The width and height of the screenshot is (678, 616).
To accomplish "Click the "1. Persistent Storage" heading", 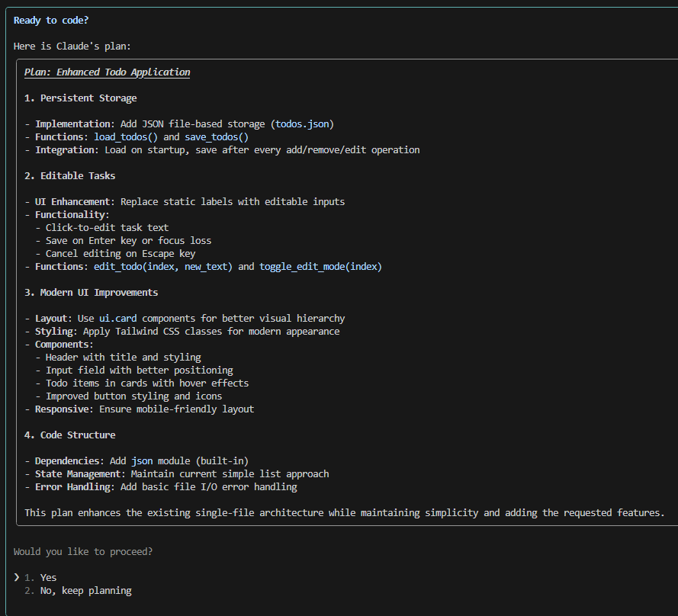I will 80,98.
